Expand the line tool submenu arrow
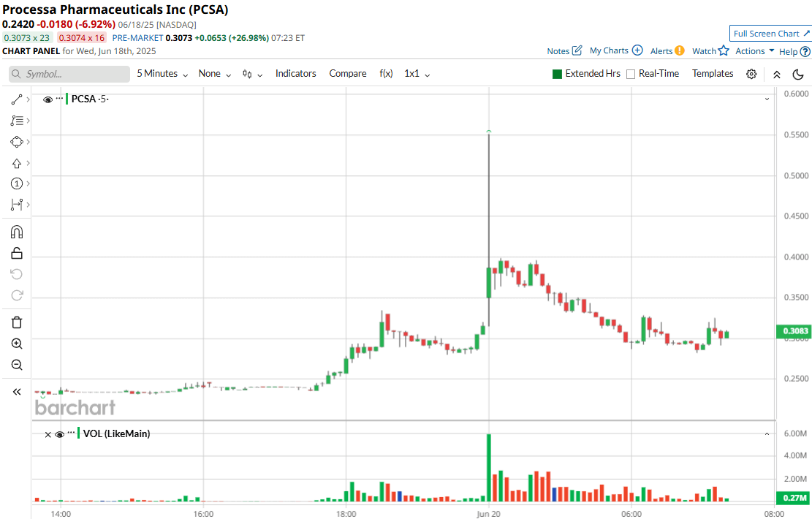The width and height of the screenshot is (812, 519). [x=28, y=99]
